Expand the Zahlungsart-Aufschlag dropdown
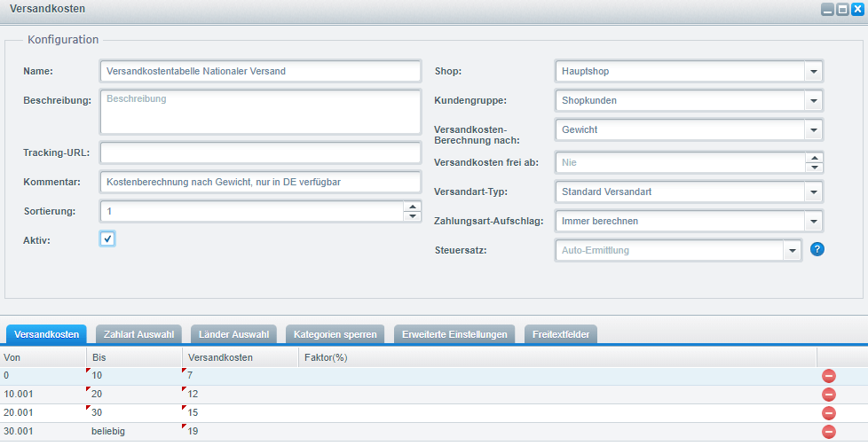The image size is (868, 446). point(814,221)
